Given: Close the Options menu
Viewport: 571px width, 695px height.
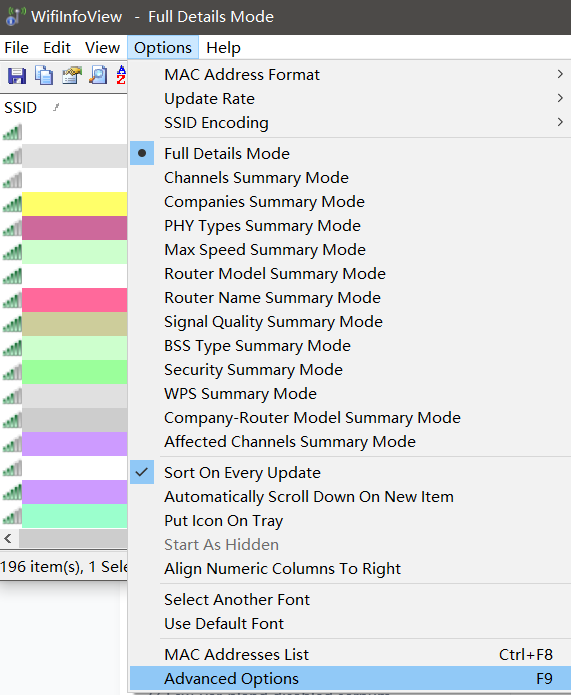Looking at the screenshot, I should (x=163, y=47).
